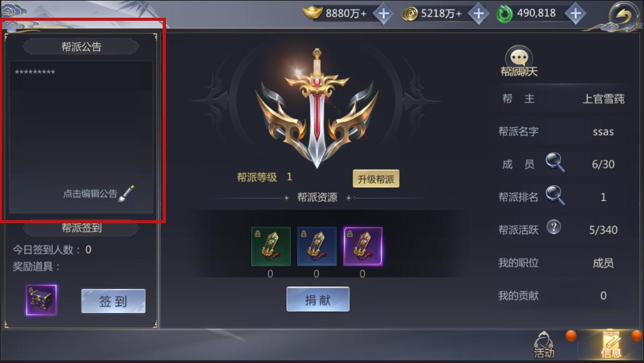
Task: Click the golden back arrow icon
Action: pos(623,16)
